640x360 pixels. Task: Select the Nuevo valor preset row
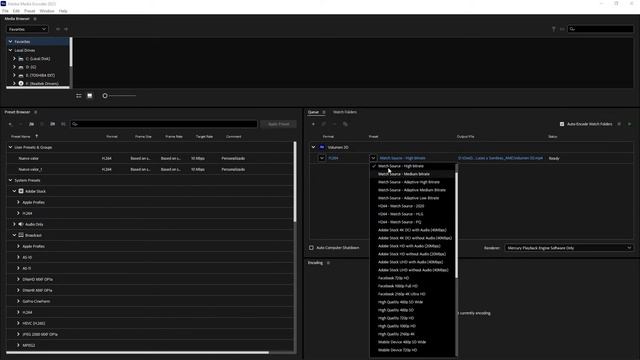[x=150, y=158]
